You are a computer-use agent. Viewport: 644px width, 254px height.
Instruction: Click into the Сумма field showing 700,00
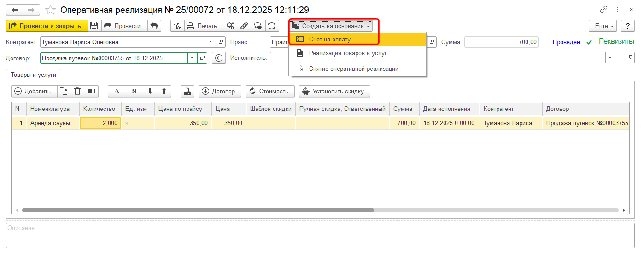click(x=501, y=42)
